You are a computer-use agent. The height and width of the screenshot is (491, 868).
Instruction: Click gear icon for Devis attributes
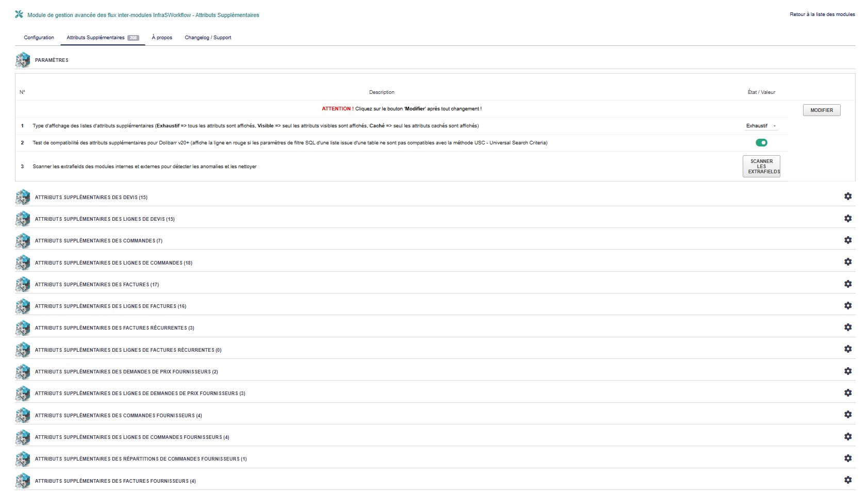point(847,197)
